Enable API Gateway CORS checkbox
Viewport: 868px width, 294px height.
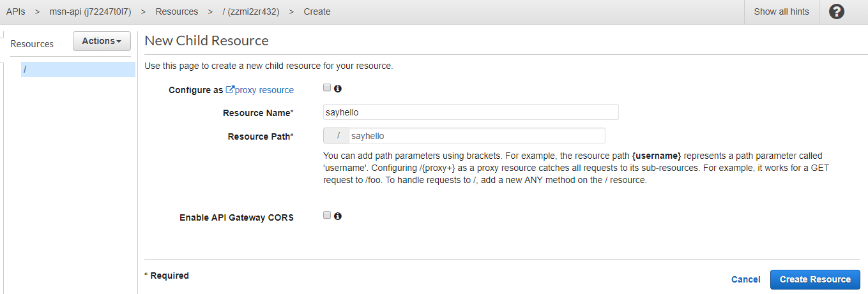(327, 216)
